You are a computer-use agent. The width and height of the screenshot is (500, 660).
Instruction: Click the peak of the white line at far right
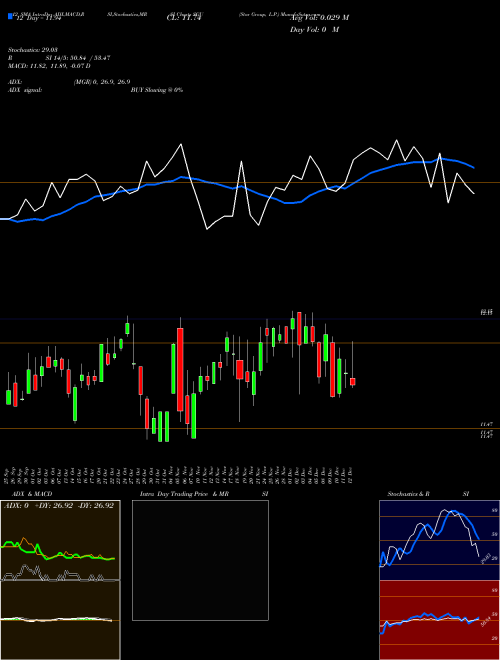396,140
